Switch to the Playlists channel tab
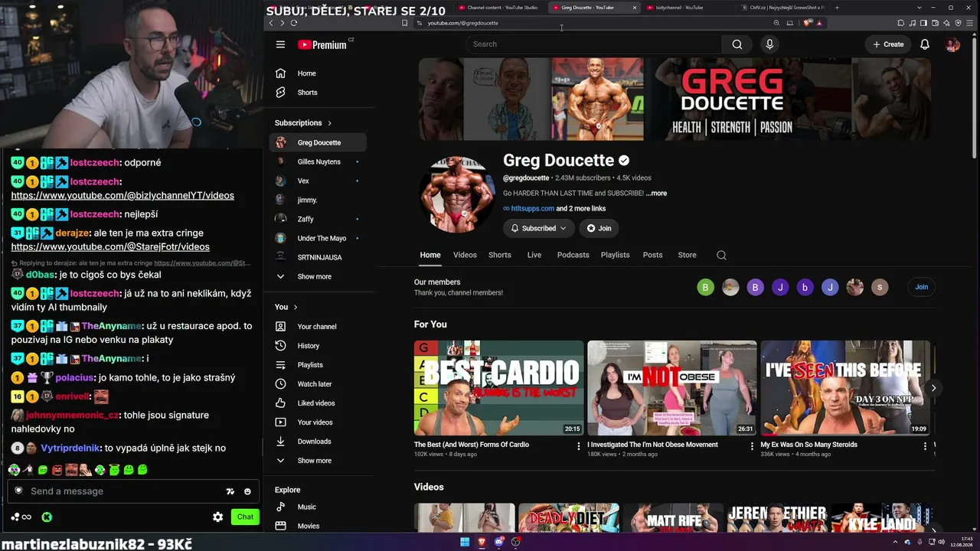This screenshot has height=551, width=980. (x=616, y=255)
